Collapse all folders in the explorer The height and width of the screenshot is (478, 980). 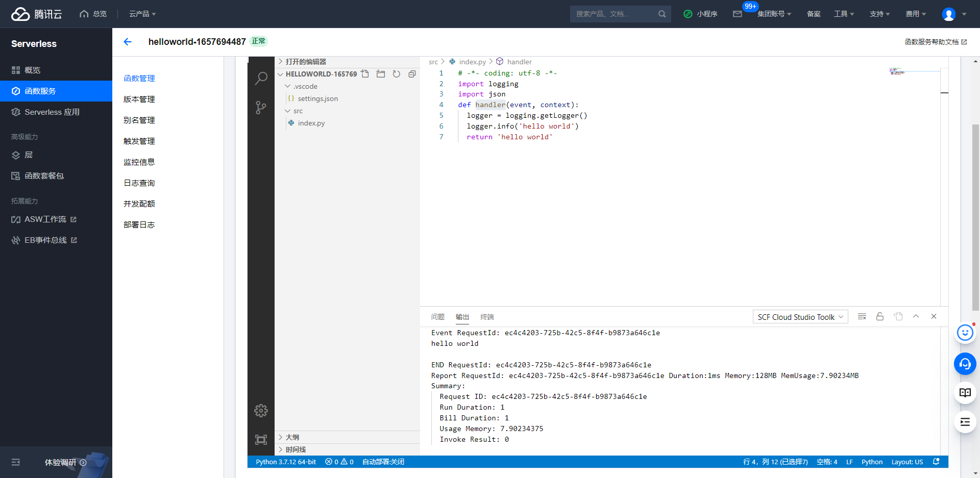412,74
